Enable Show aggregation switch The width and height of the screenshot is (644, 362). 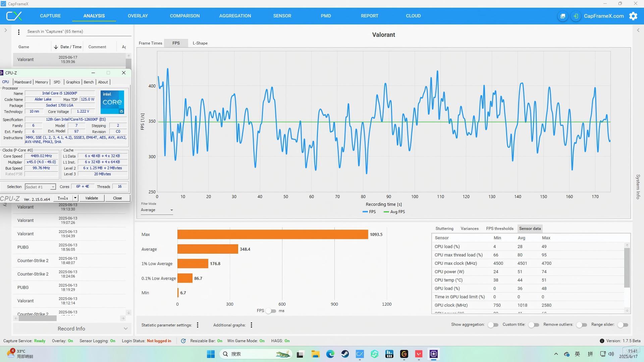493,325
